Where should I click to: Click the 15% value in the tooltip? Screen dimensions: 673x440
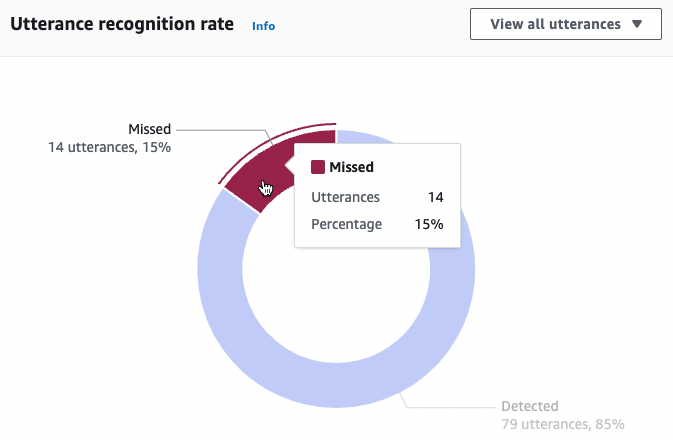[429, 224]
